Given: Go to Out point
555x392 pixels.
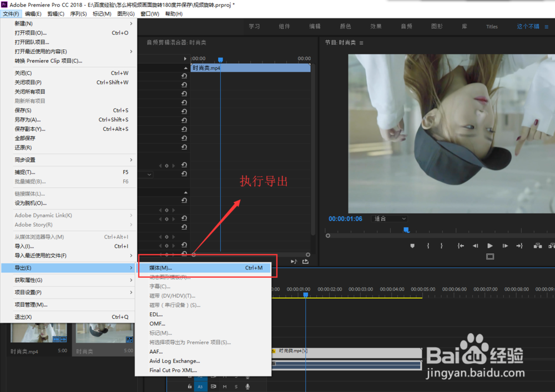Looking at the screenshot, I should point(519,246).
